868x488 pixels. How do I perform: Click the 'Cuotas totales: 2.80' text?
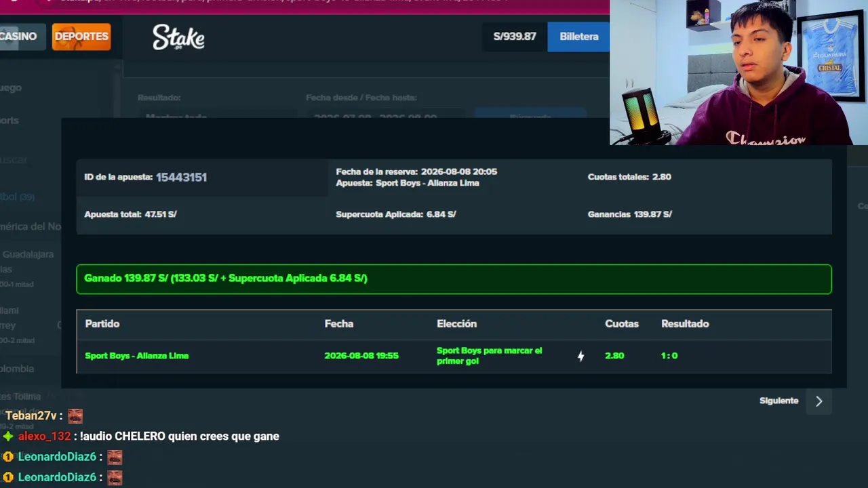click(x=629, y=177)
